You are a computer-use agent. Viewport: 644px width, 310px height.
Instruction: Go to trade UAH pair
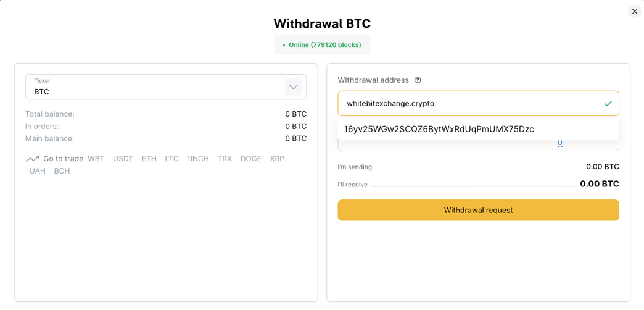pyautogui.click(x=38, y=171)
